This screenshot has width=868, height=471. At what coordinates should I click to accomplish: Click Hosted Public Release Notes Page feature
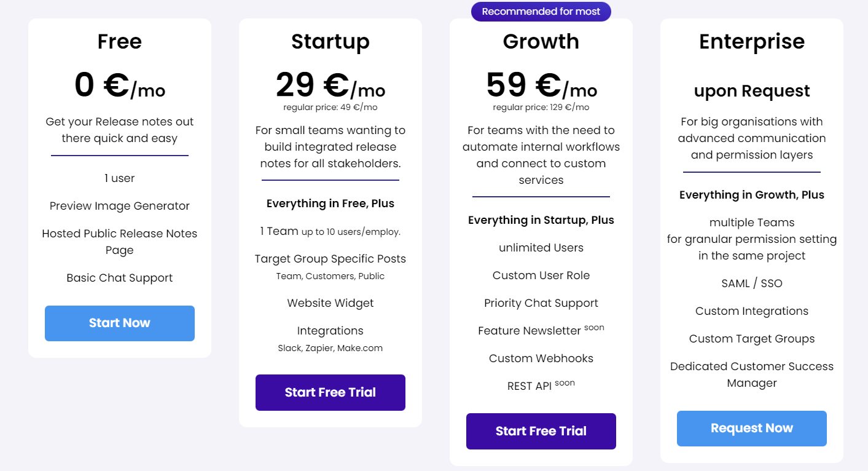pyautogui.click(x=120, y=242)
